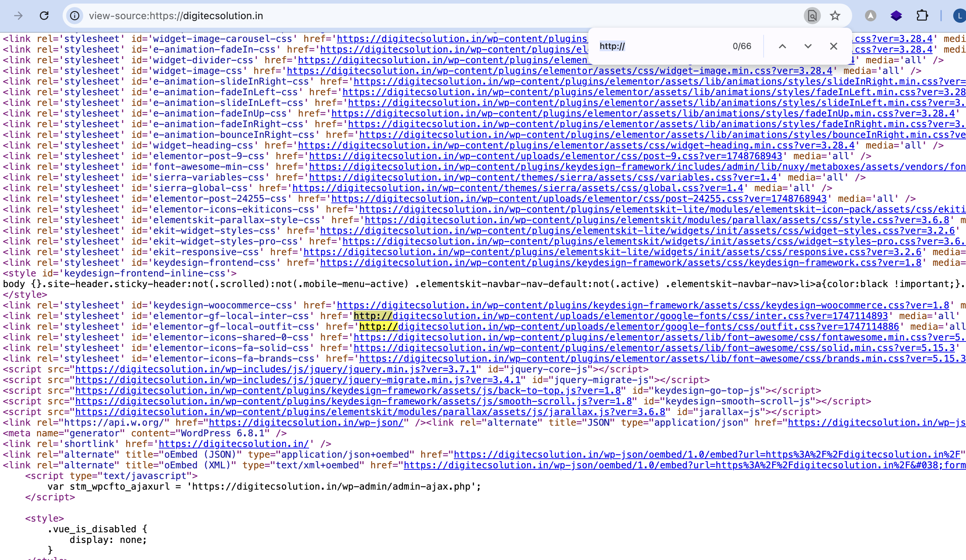This screenshot has width=966, height=560.
Task: Click the address bar URL text
Action: point(176,16)
